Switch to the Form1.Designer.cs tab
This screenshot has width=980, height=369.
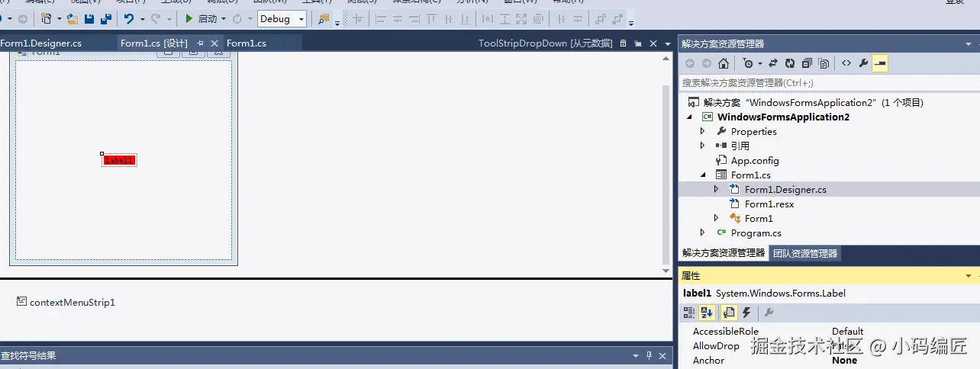40,43
